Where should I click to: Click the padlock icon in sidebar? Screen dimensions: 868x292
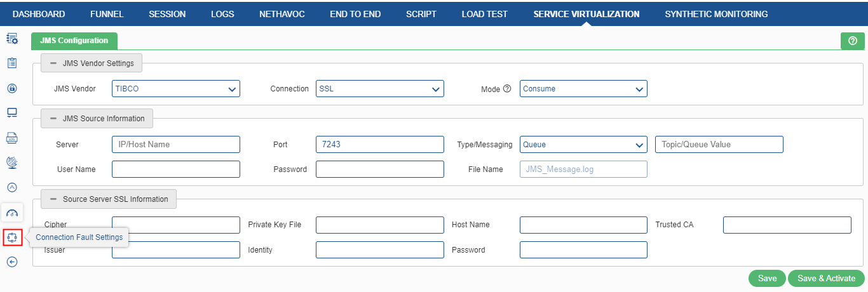click(x=11, y=88)
